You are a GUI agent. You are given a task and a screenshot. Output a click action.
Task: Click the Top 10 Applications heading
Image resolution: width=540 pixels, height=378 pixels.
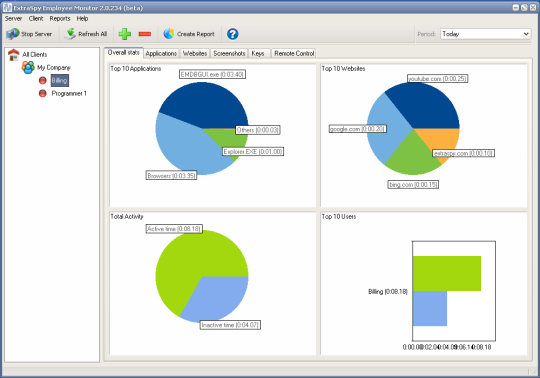[136, 69]
